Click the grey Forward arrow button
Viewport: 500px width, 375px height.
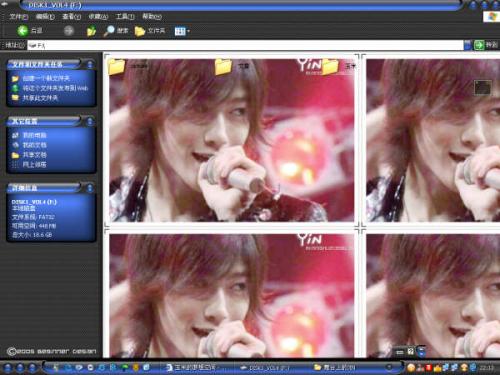point(69,31)
